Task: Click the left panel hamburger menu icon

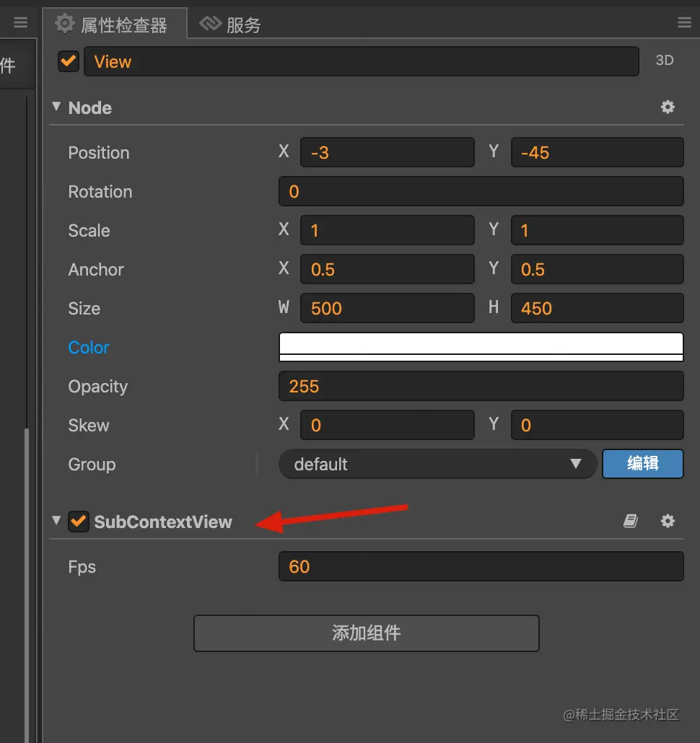Action: pos(20,22)
